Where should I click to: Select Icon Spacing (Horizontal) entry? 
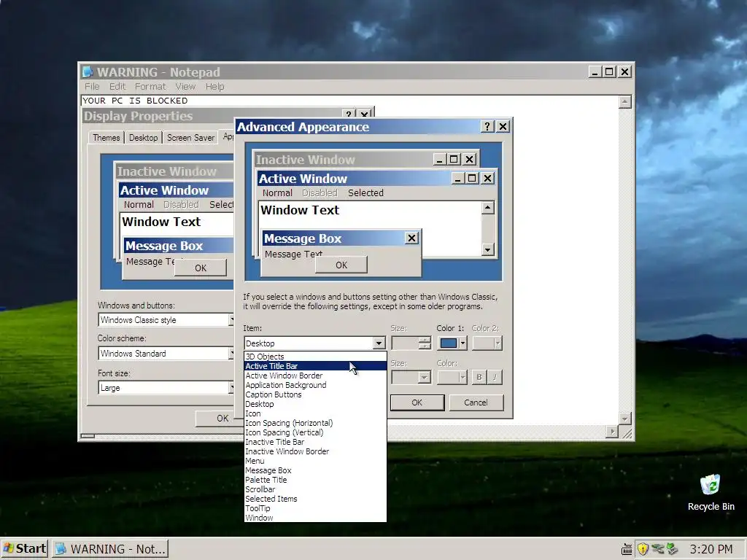315,423
